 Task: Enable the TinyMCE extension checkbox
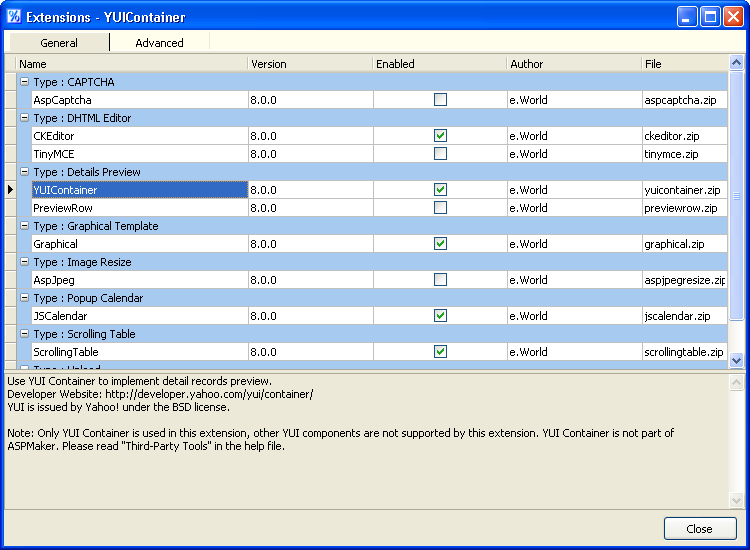click(x=440, y=154)
